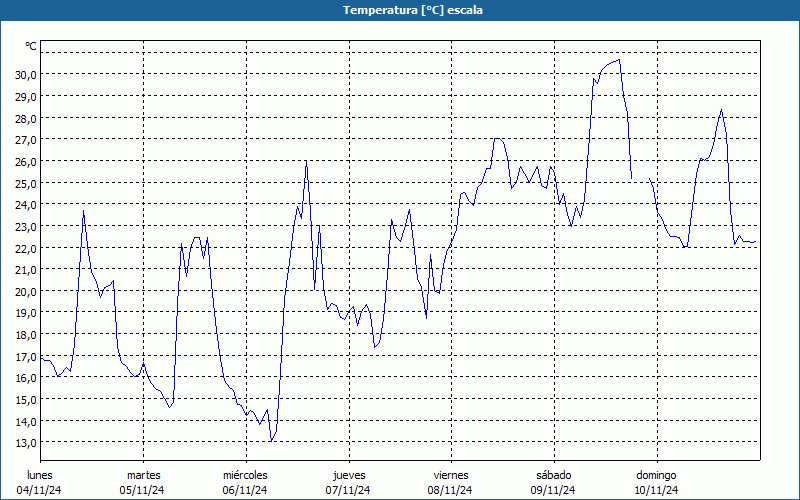Click the 30,0 axis label
800x500 pixels.
[27, 75]
